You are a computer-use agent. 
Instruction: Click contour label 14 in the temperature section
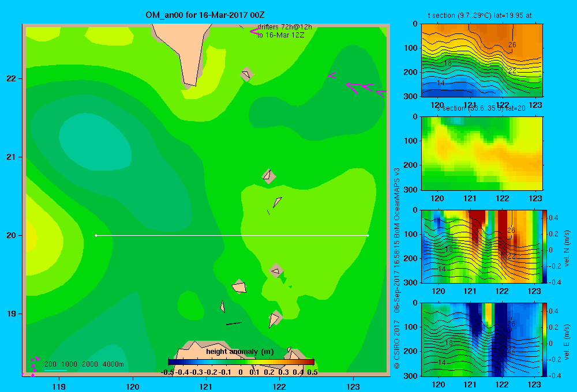[440, 83]
